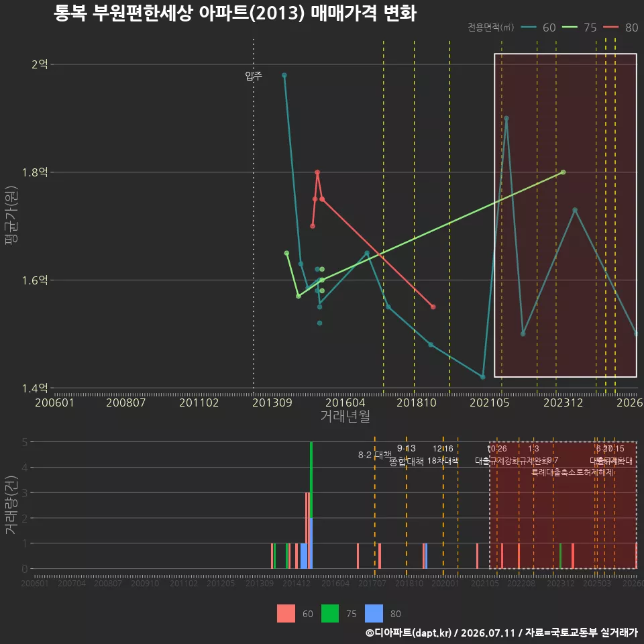Click the 10·26 annotation label

click(497, 449)
